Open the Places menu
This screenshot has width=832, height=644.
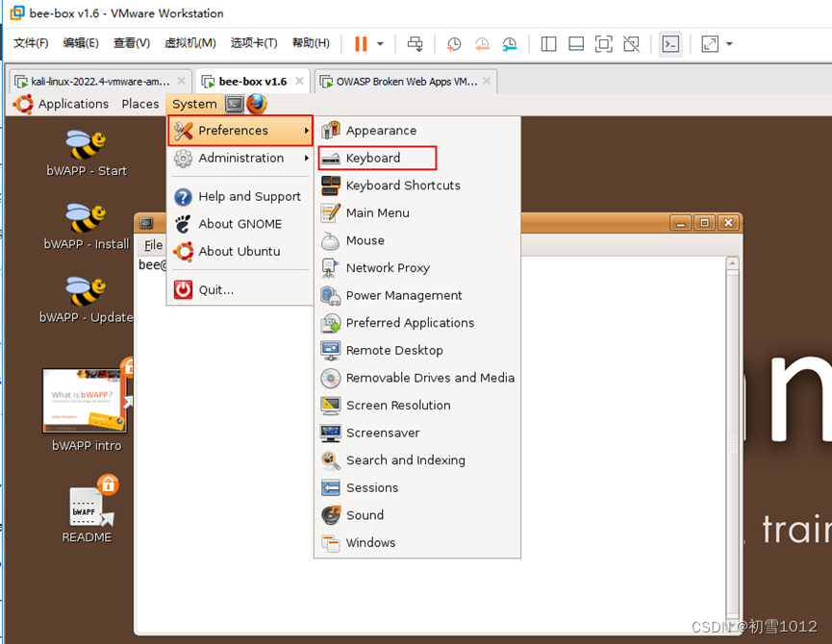click(x=140, y=104)
